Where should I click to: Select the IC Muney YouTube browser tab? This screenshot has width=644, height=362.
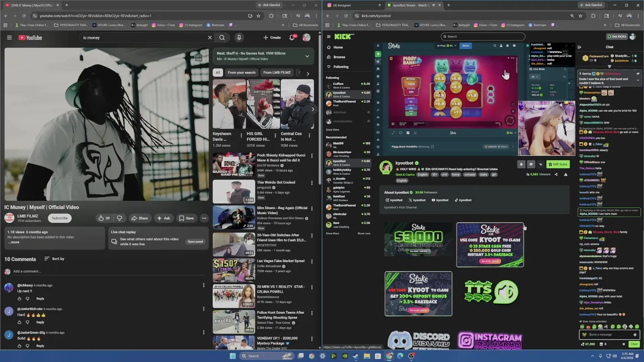click(x=31, y=5)
